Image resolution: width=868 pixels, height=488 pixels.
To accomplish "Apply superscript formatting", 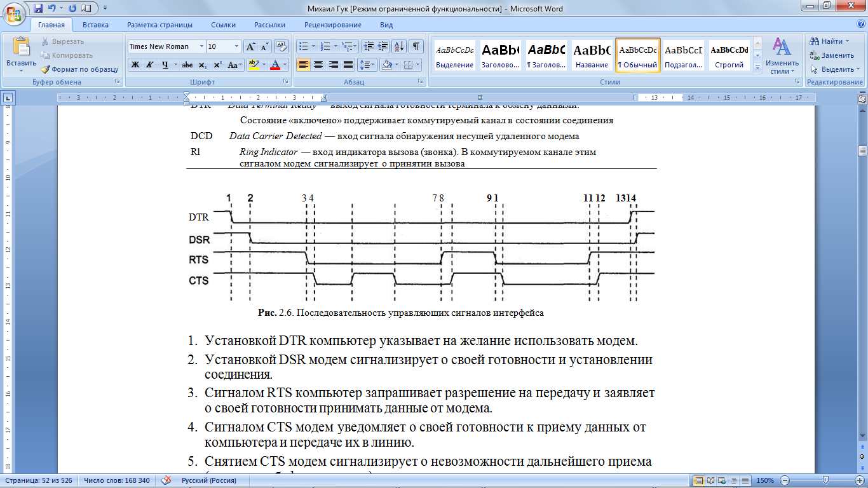I will (x=217, y=65).
